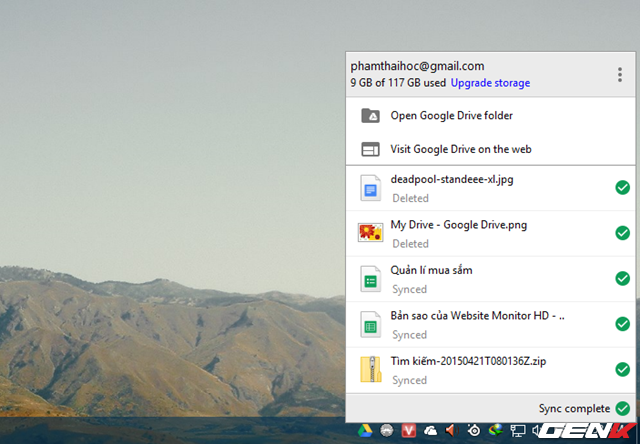Click the OneDrive cloud tray icon
The height and width of the screenshot is (444, 640).
430,431
